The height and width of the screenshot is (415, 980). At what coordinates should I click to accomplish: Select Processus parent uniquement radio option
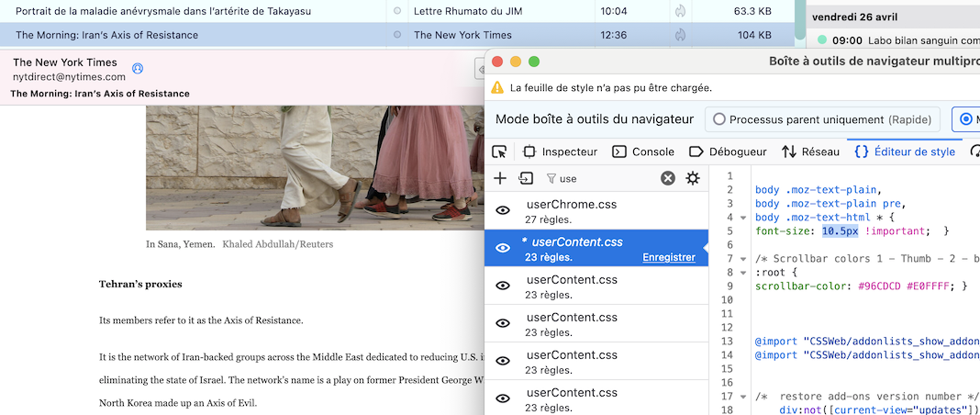(719, 119)
